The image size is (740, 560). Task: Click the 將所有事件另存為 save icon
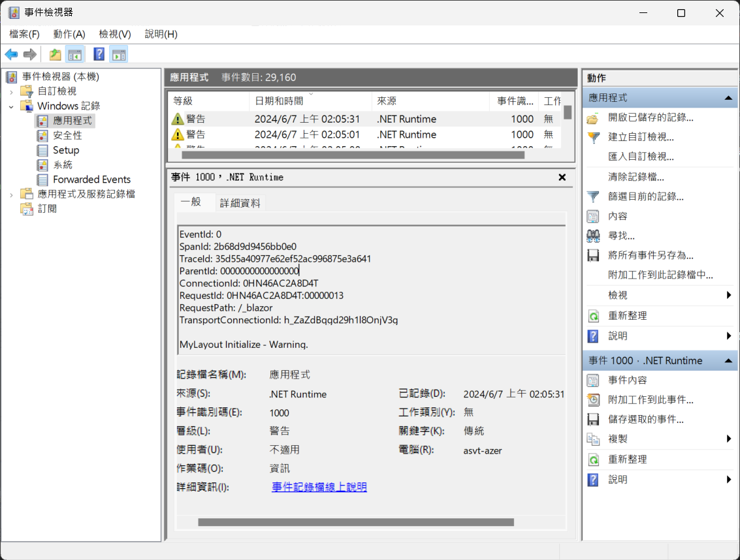(x=593, y=255)
